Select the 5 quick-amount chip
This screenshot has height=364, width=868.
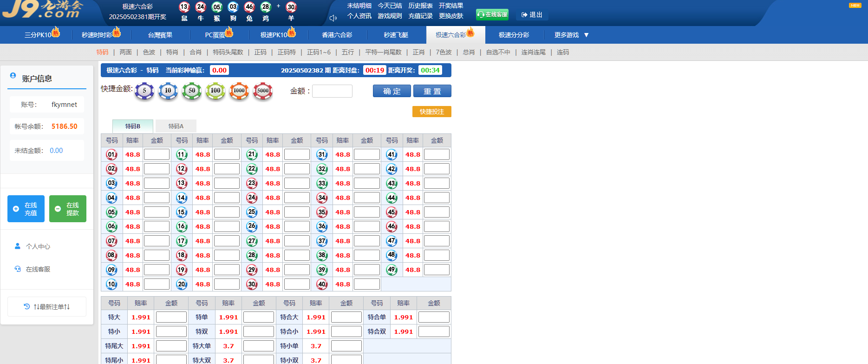(x=144, y=91)
